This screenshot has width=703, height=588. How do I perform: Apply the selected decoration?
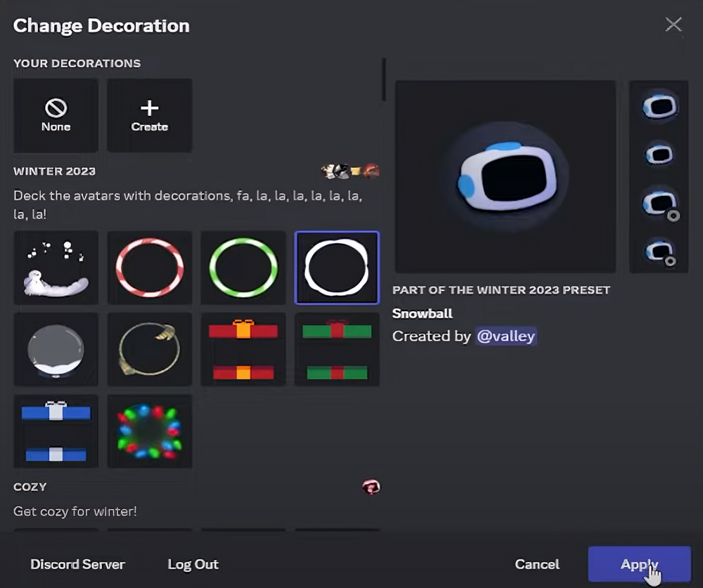tap(639, 564)
